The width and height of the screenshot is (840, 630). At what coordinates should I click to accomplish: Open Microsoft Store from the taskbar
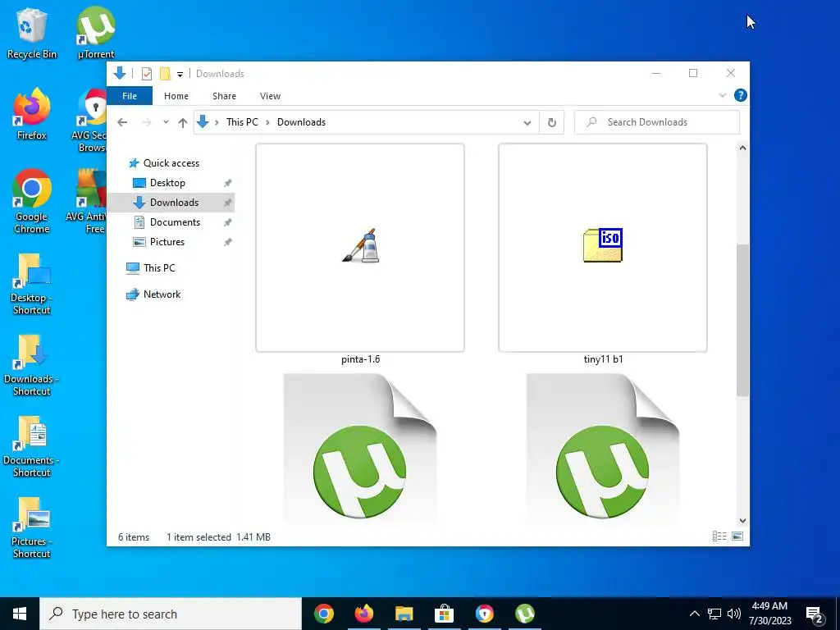coord(444,614)
